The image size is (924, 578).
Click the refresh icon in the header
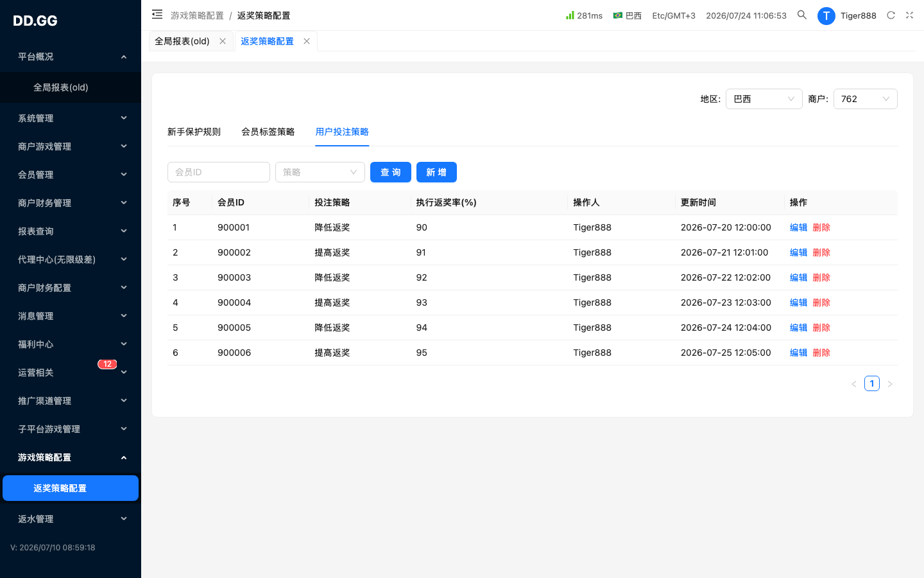tap(891, 15)
